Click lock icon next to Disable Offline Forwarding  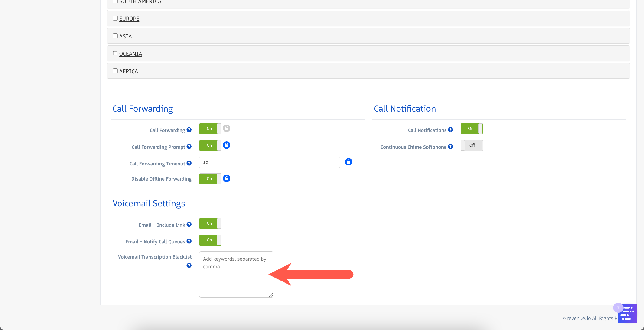coord(227,179)
